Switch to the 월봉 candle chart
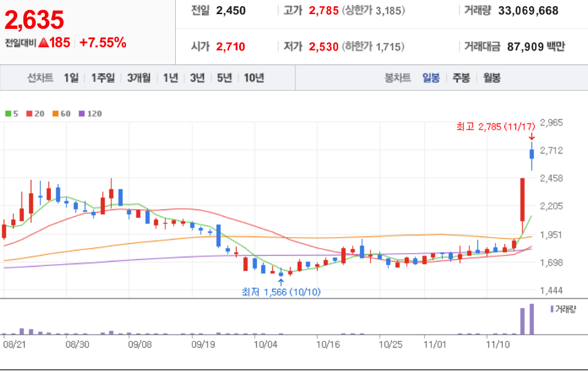Screen dimensions: 588x371 pos(492,78)
